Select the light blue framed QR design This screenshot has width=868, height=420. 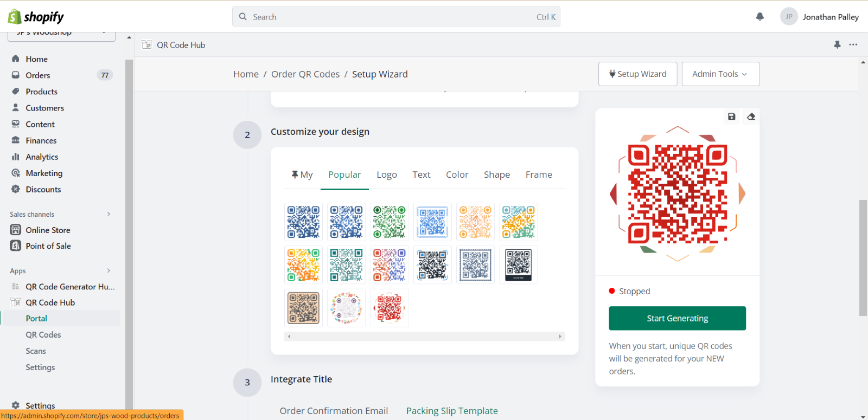pyautogui.click(x=432, y=222)
